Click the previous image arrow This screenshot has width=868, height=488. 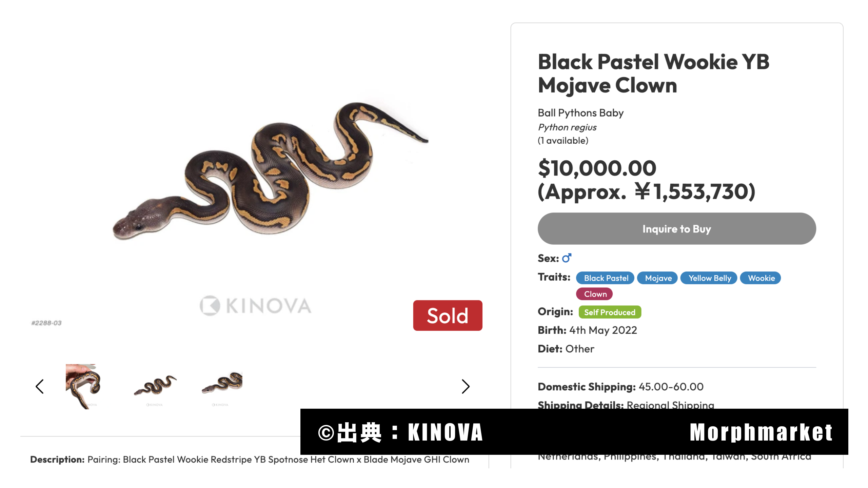40,386
